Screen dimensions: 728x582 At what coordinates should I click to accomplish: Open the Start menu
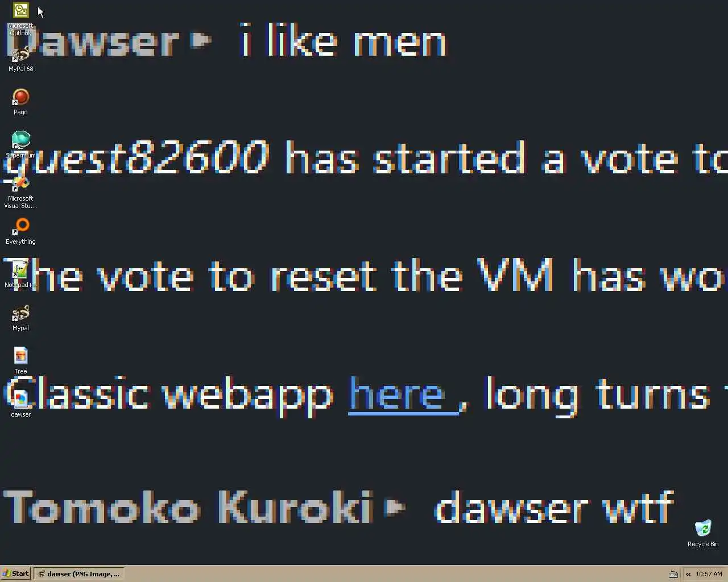pyautogui.click(x=15, y=573)
